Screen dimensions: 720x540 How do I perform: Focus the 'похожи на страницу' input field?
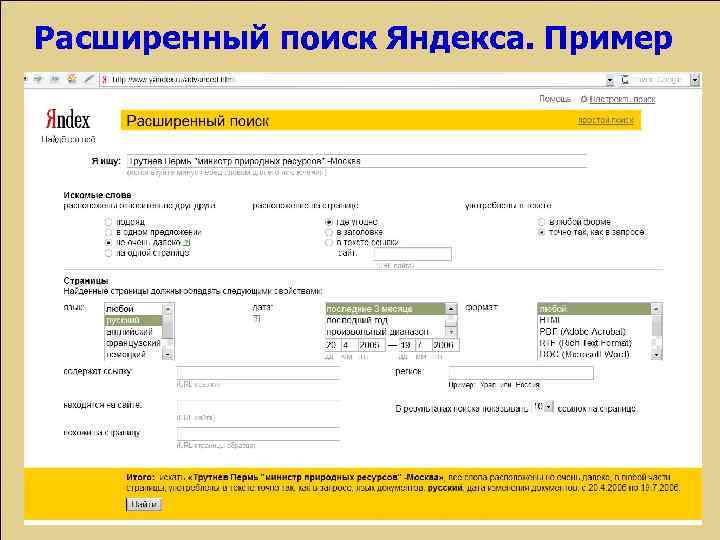[258, 434]
